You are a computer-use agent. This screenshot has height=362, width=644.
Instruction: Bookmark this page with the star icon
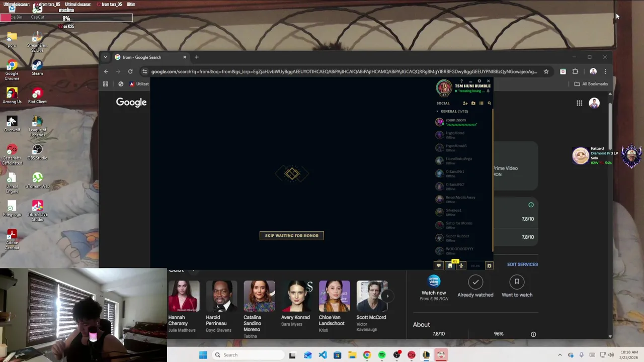[x=546, y=71]
